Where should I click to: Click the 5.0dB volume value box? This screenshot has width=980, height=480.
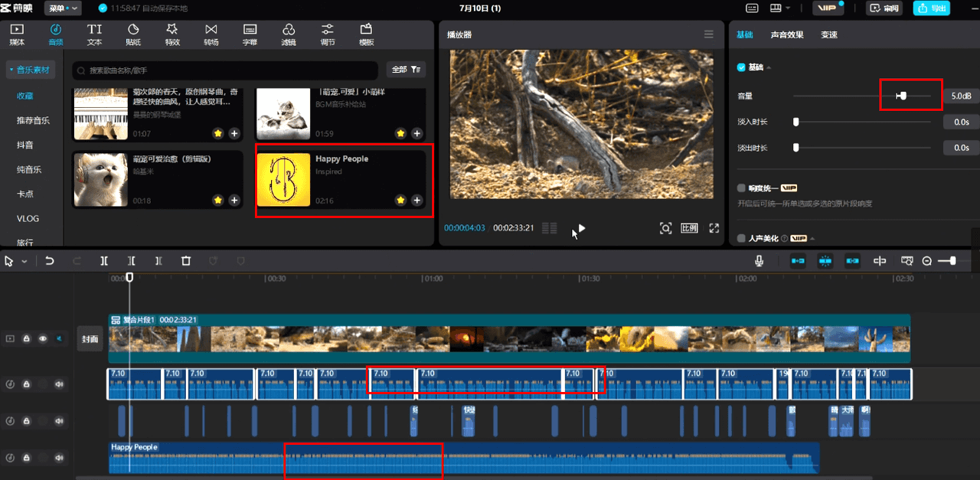(x=960, y=96)
